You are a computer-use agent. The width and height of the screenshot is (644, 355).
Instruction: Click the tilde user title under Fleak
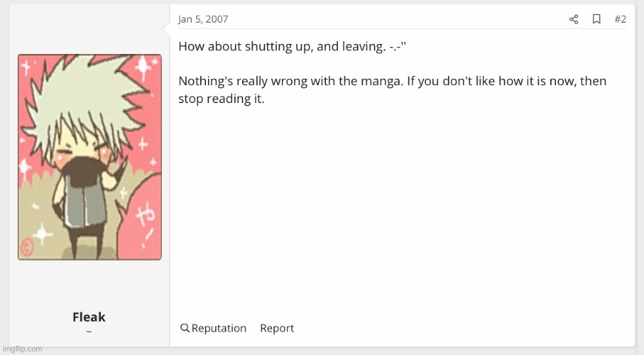point(89,331)
